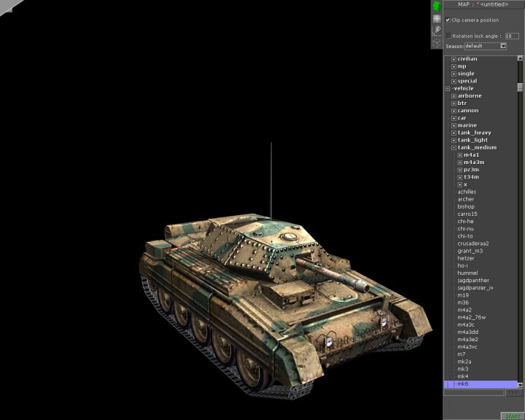The image size is (525, 420).
Task: Select the brush paint tool icon
Action: [x=437, y=31]
